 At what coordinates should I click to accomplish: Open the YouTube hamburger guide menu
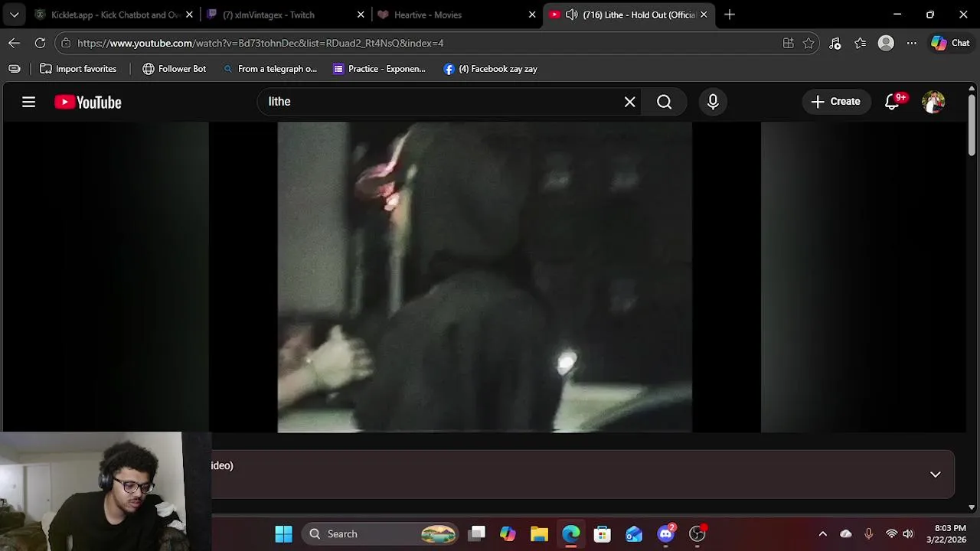(28, 102)
